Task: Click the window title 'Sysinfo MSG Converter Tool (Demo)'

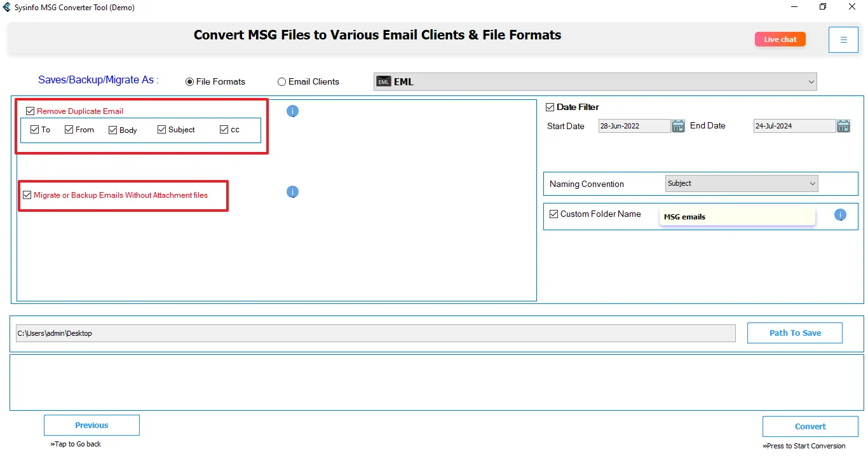Action: click(x=74, y=8)
